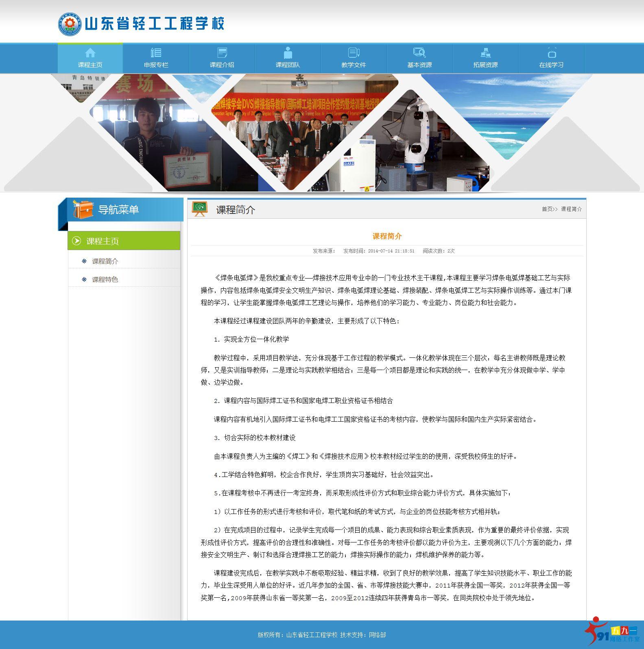Image resolution: width=644 pixels, height=649 pixels.
Task: Click the school logo emblem
Action: [70, 24]
